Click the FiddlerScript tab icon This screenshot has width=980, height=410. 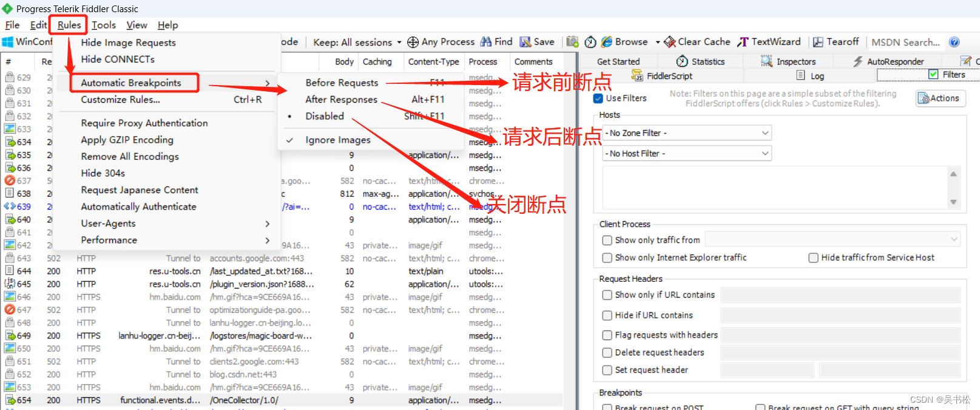(x=637, y=75)
